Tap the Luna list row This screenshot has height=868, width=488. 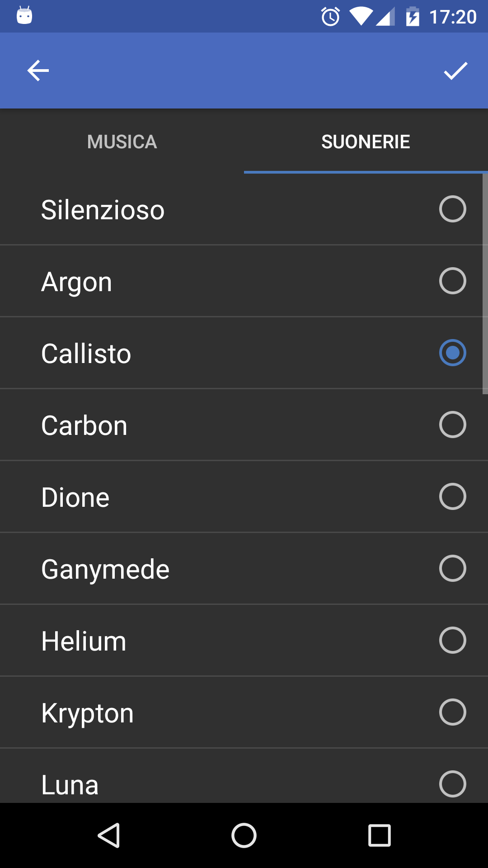[226, 783]
